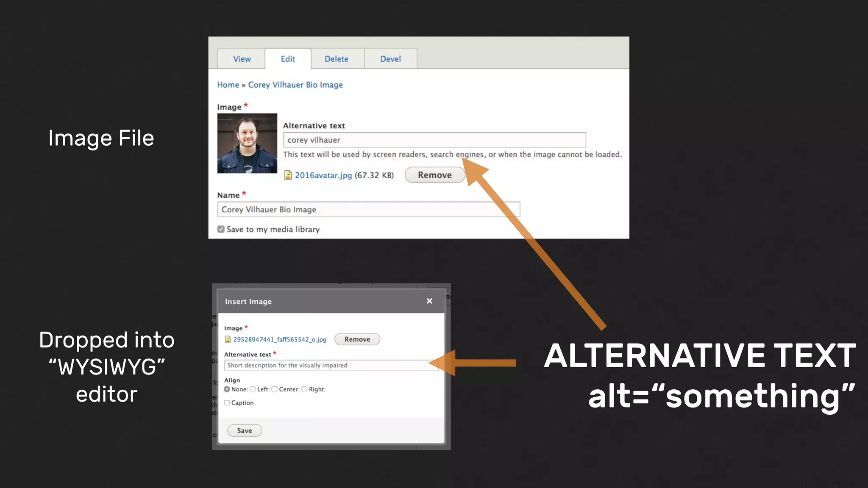Close the Insert Image dialog

click(x=429, y=301)
